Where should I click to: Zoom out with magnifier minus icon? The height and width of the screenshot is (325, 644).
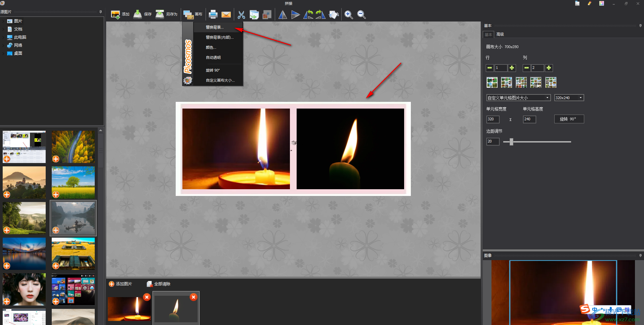[361, 14]
